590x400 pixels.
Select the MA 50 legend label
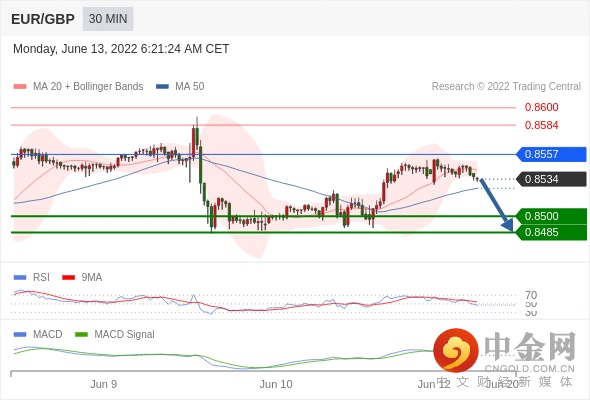tap(190, 87)
